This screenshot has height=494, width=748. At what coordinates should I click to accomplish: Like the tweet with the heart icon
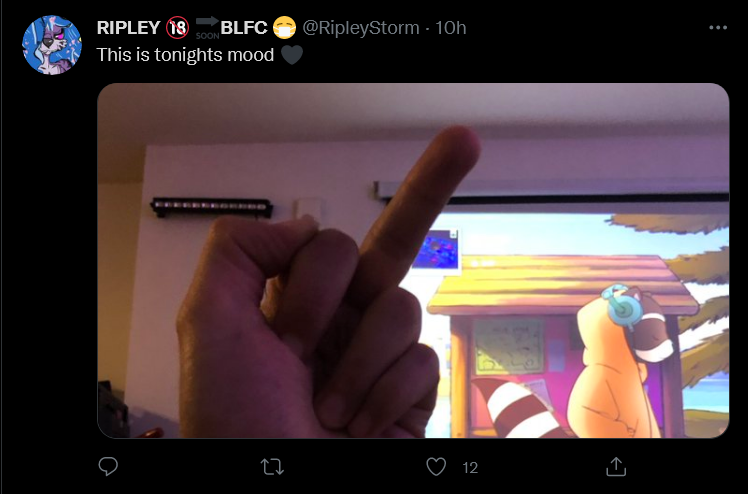tap(436, 467)
